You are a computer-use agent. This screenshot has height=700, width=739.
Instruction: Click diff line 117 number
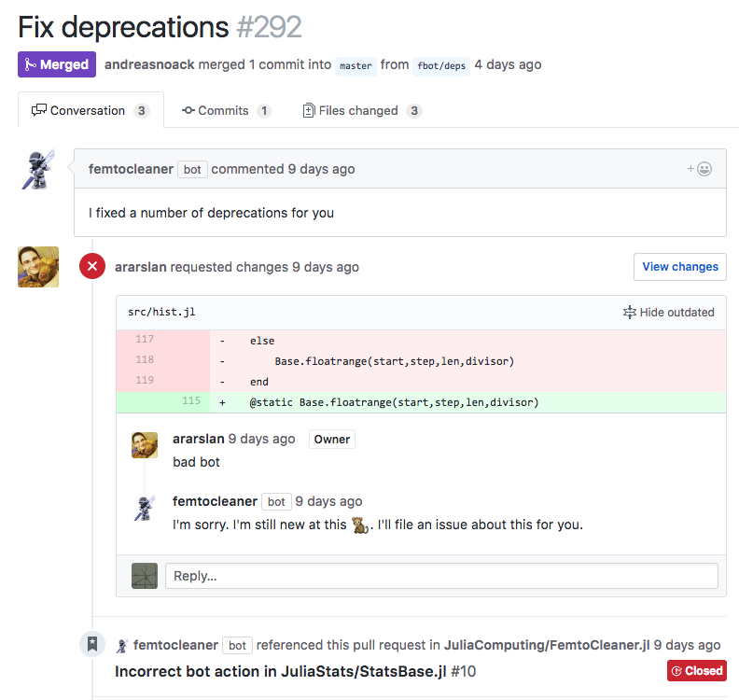point(145,339)
